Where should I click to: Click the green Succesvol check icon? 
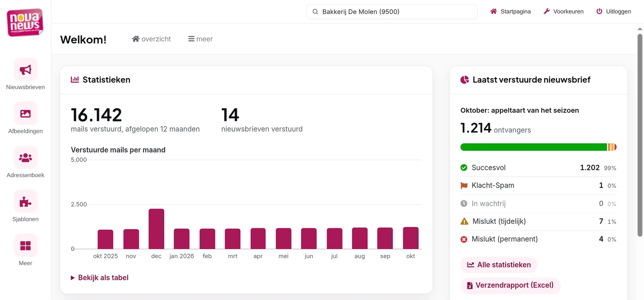pyautogui.click(x=464, y=168)
